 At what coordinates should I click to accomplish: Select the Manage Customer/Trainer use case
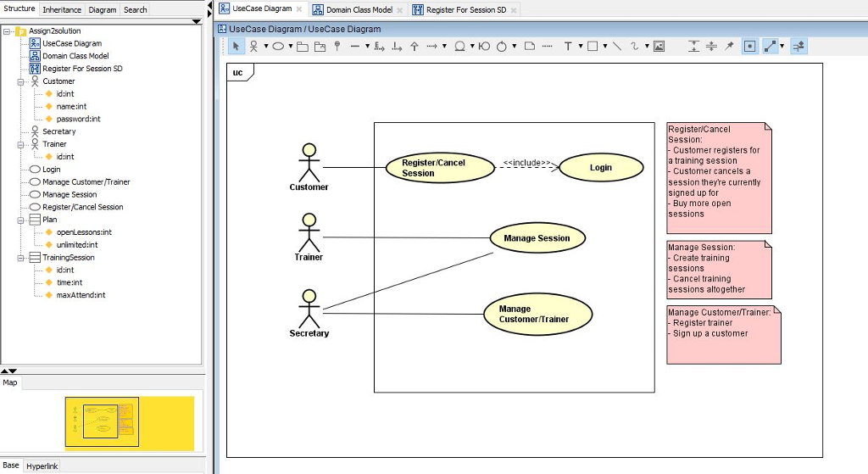click(538, 314)
